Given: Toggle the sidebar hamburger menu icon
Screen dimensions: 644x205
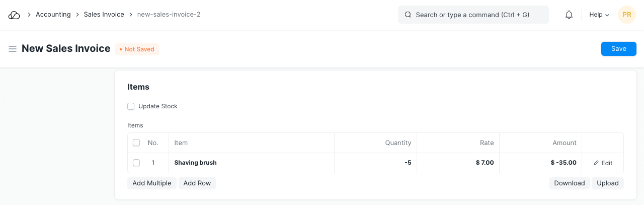Looking at the screenshot, I should click(13, 49).
